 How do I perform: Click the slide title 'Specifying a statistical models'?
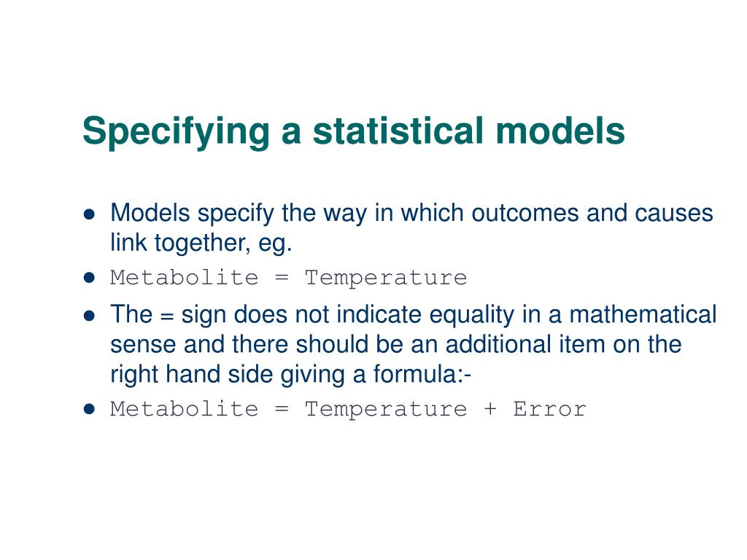(354, 131)
